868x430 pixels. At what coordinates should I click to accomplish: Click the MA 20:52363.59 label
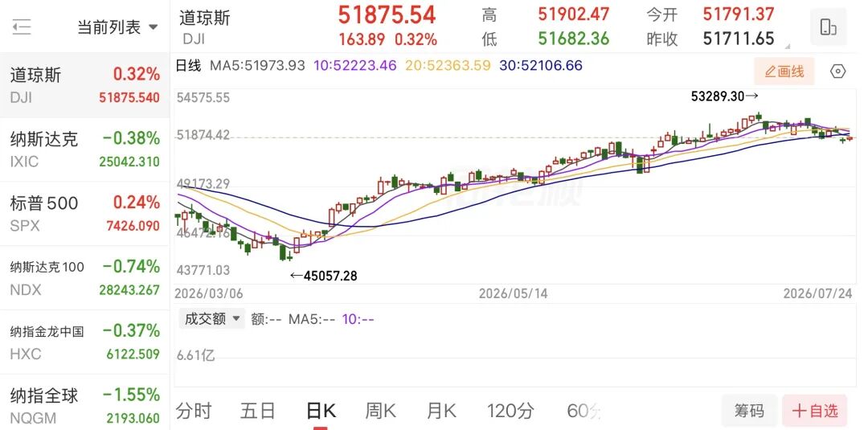448,65
